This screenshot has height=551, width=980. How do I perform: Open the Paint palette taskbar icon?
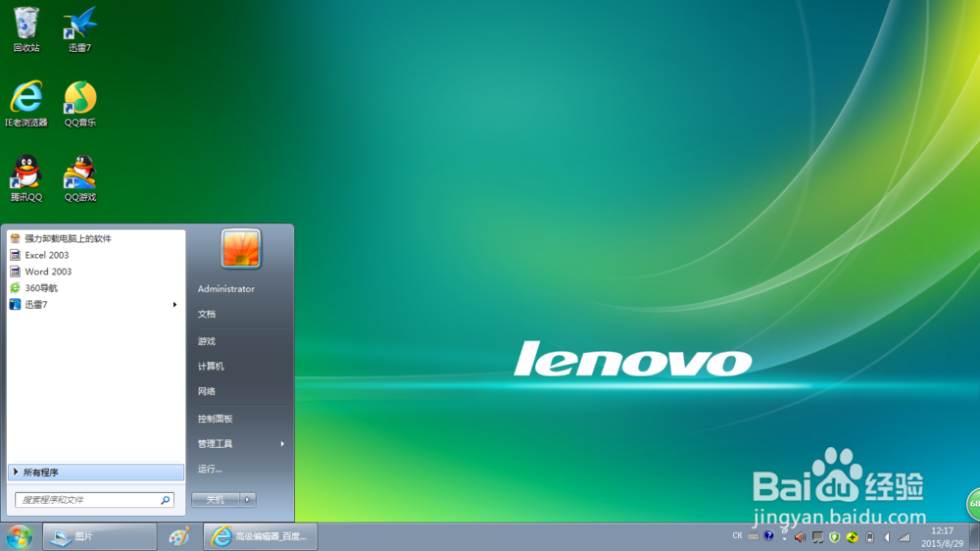(x=179, y=536)
